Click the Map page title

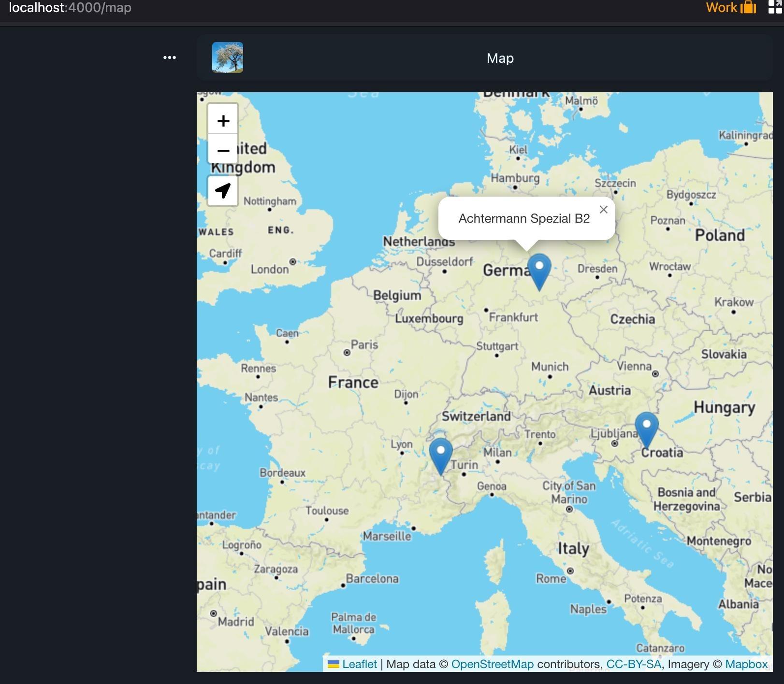click(500, 58)
